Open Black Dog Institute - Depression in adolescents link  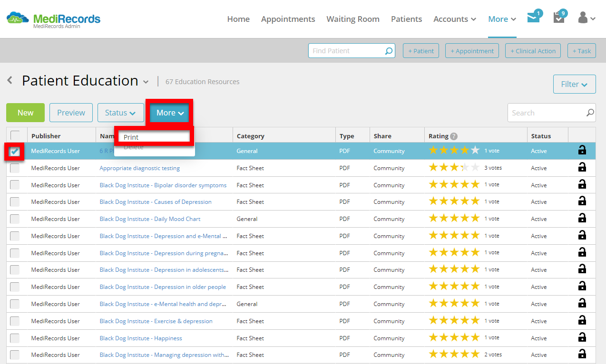164,269
